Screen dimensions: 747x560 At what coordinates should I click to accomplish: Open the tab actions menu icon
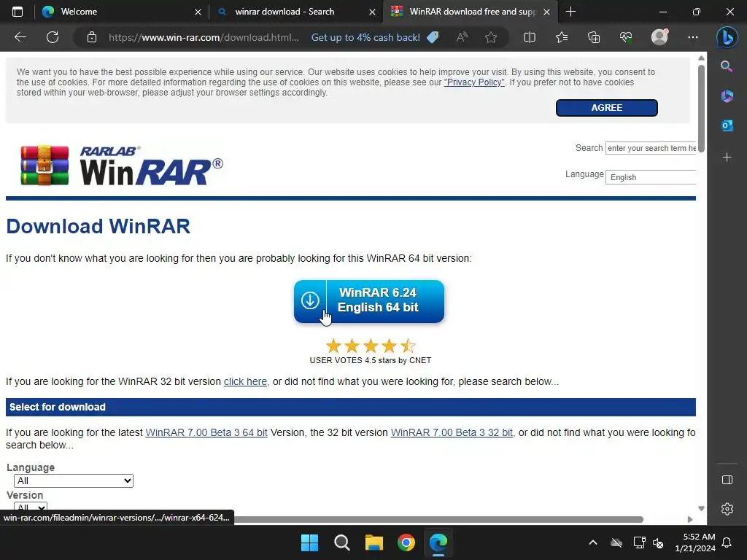18,12
